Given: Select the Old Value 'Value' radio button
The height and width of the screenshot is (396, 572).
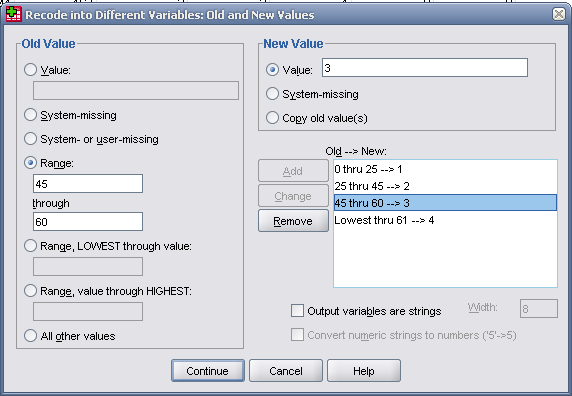Looking at the screenshot, I should pos(30,70).
